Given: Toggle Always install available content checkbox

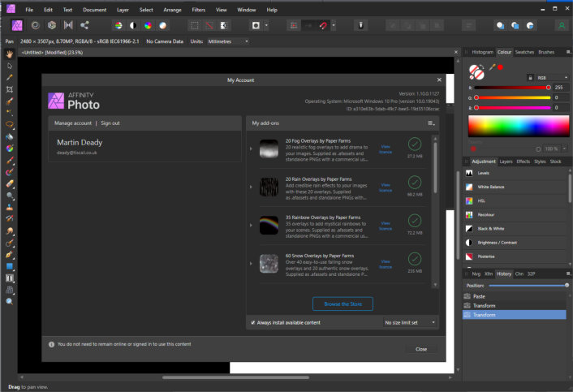Looking at the screenshot, I should pos(253,322).
